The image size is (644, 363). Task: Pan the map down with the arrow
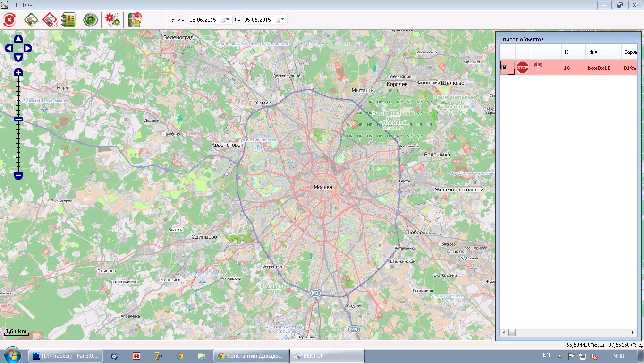18,57
